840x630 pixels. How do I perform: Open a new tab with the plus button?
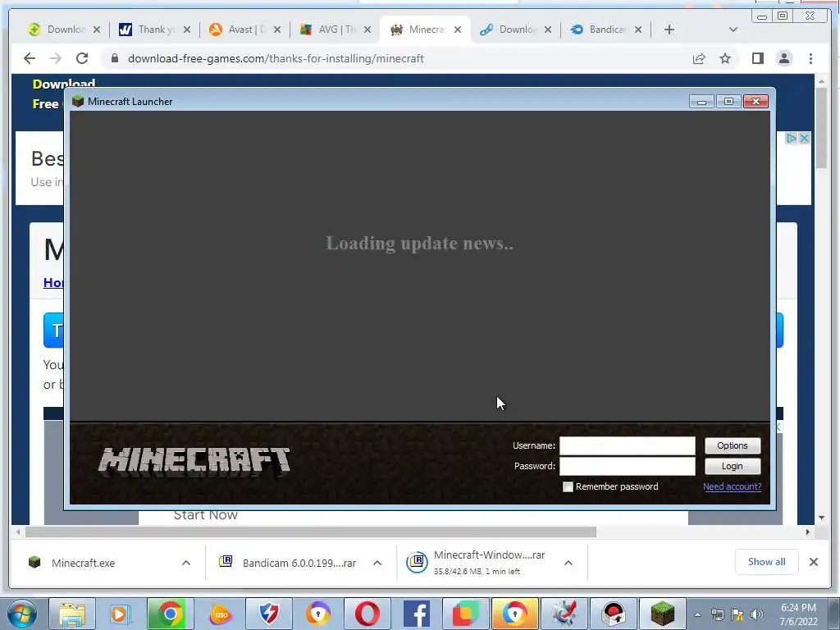click(669, 30)
